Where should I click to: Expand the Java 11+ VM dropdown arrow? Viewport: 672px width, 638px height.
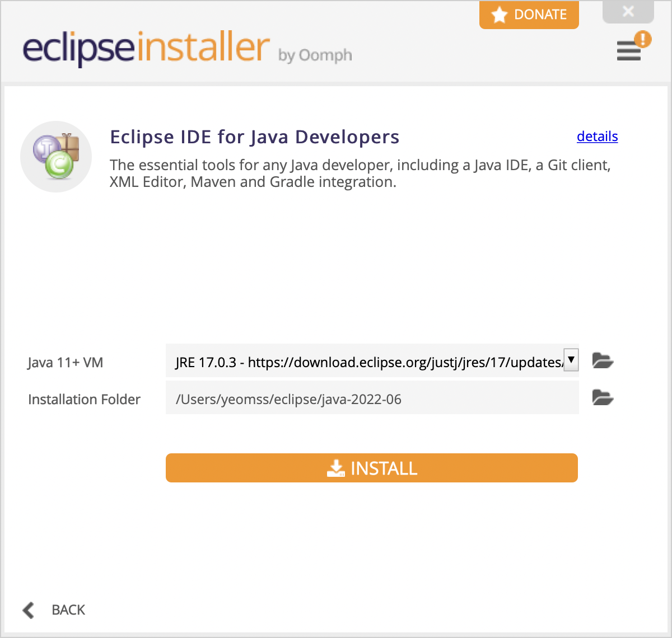571,360
